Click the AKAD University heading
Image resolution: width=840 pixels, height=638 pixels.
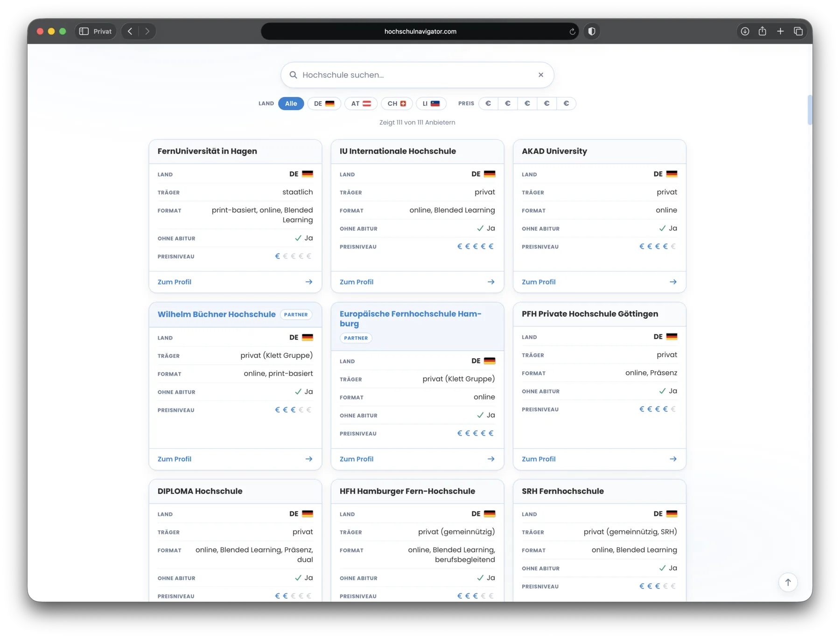[x=554, y=151]
